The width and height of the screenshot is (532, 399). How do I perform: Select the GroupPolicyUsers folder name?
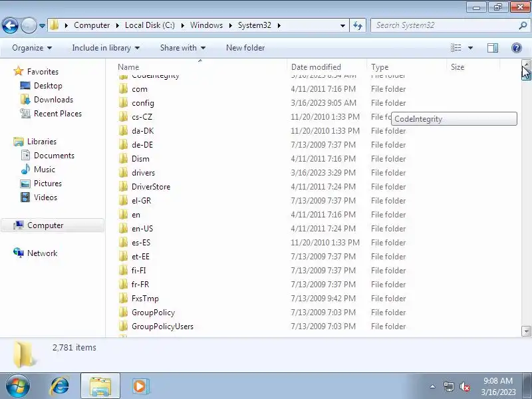click(x=162, y=327)
